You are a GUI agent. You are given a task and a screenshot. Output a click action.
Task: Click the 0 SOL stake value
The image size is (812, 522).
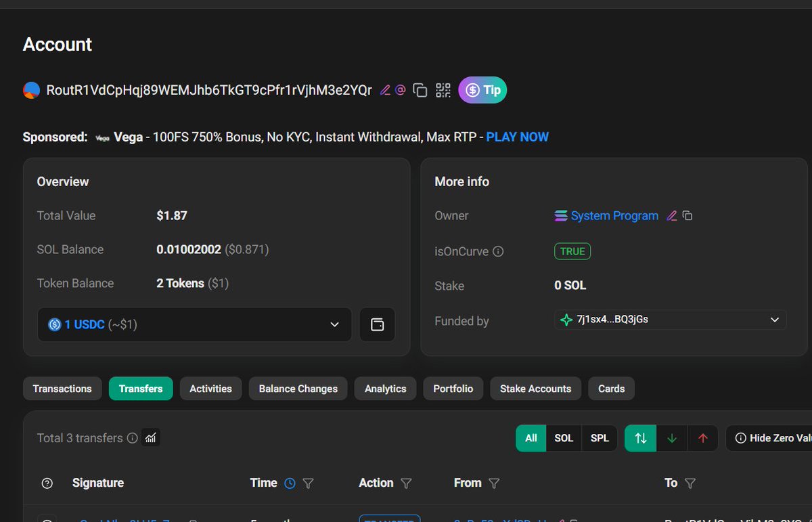click(x=570, y=285)
